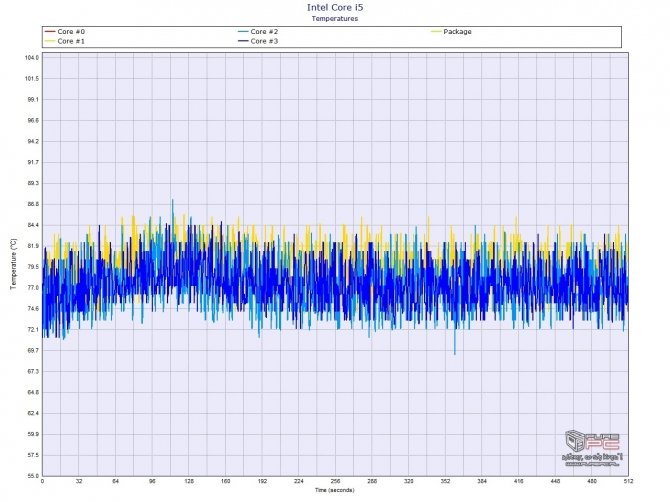Click the Core #1 legend entry
This screenshot has height=502, width=670.
pos(65,41)
